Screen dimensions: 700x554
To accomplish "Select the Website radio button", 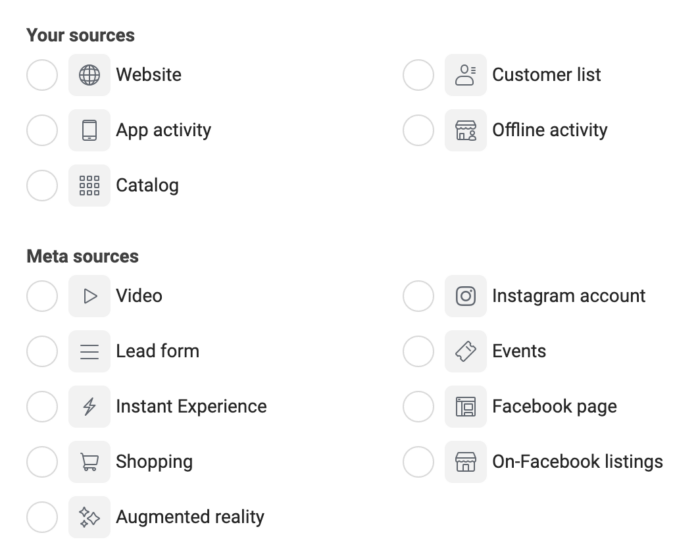I will pos(42,75).
